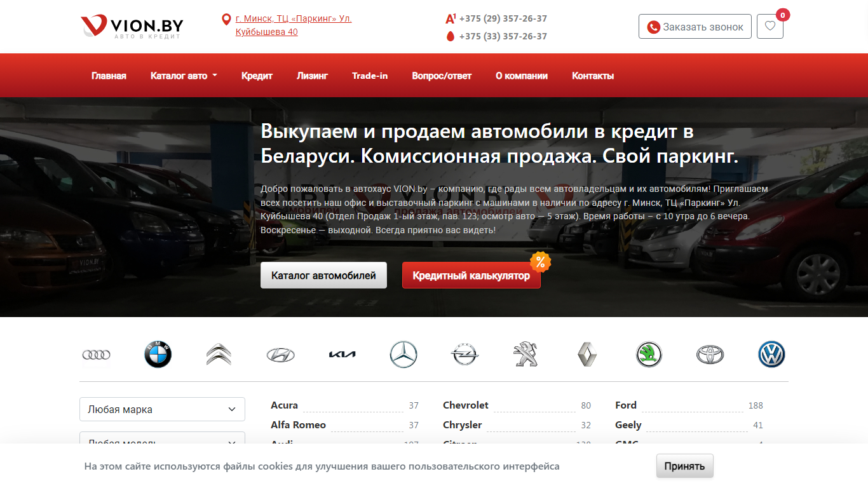This screenshot has width=868, height=488.
Task: Accept cookies with the Принять button
Action: point(685,466)
